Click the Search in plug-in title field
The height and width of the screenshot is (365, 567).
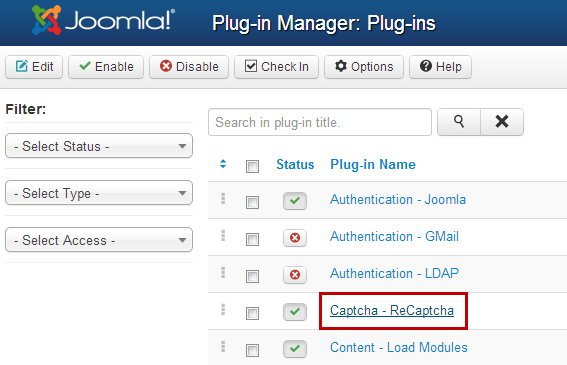320,122
